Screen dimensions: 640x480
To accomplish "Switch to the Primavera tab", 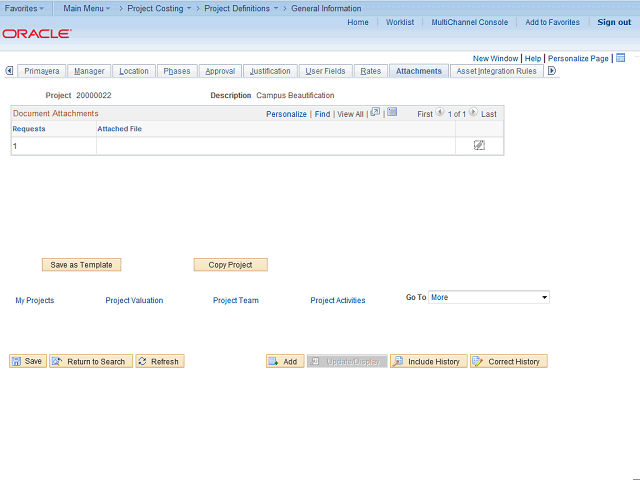I will 42,71.
